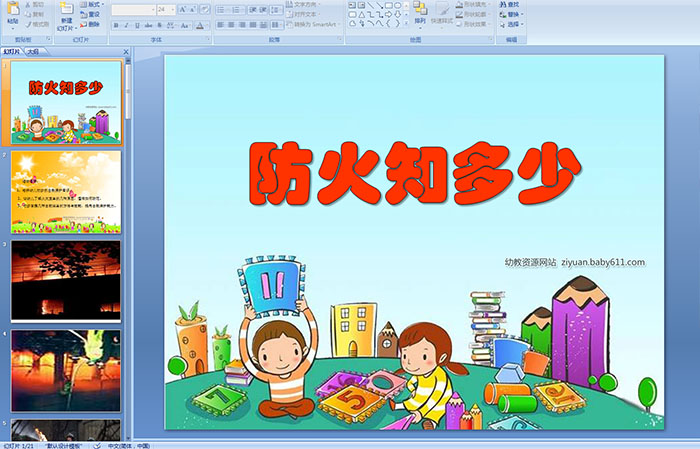
Task: Select the Left Brace shape
Action: click(x=389, y=24)
